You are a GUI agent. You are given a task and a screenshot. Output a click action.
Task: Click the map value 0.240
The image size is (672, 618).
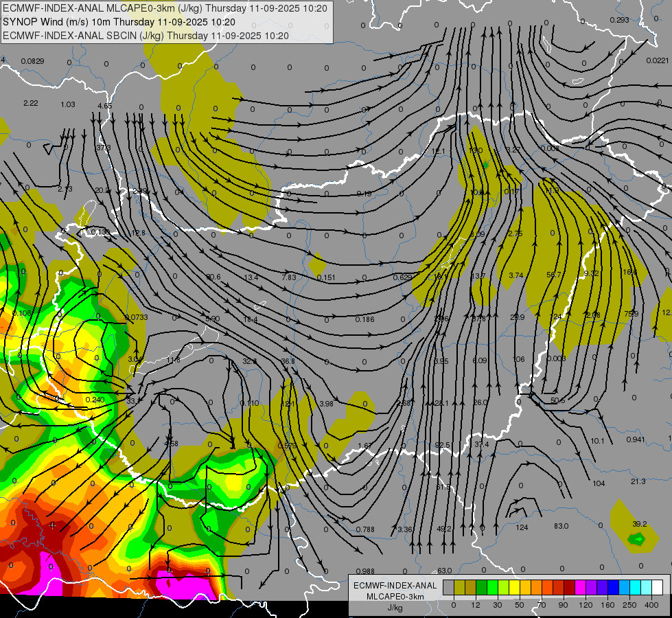click(95, 400)
